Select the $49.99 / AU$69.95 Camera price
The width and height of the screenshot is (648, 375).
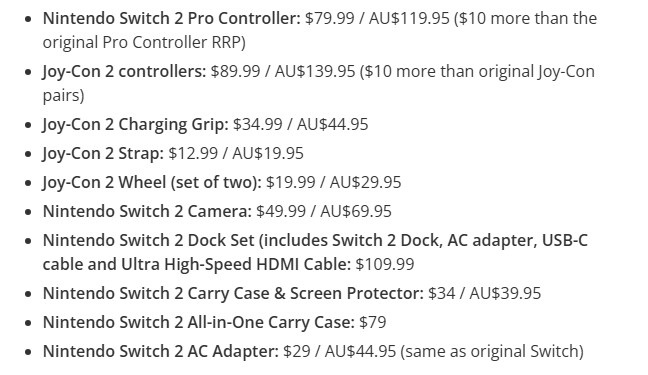click(x=324, y=211)
